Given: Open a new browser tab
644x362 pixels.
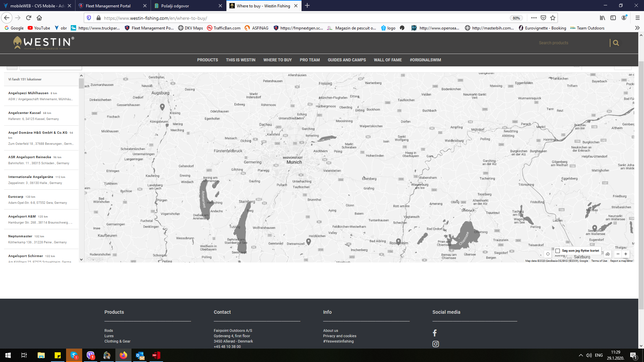Looking at the screenshot, I should click(307, 6).
